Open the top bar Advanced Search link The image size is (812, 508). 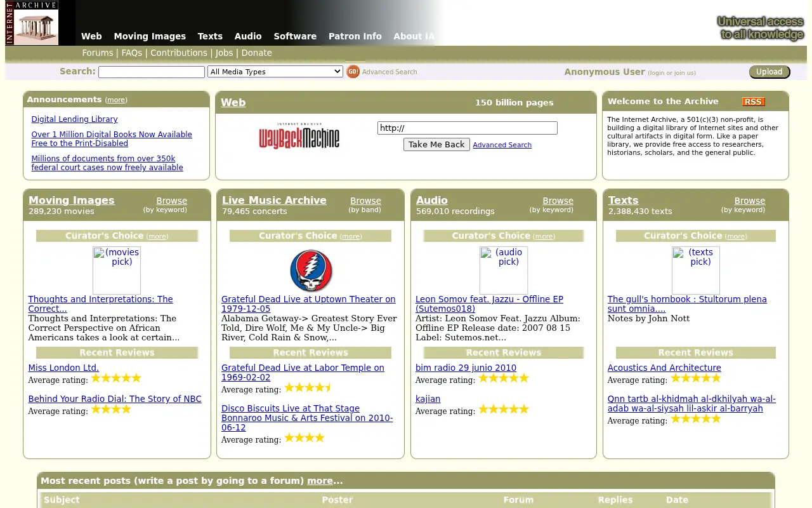pyautogui.click(x=390, y=72)
